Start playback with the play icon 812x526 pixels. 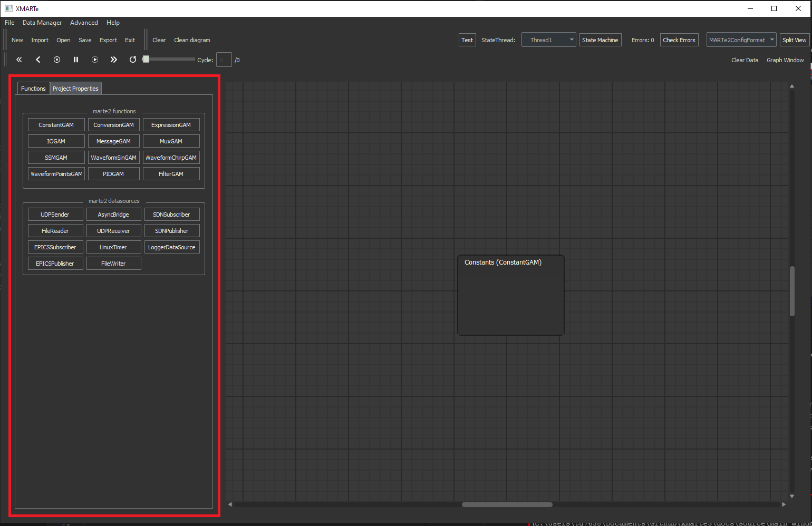(95, 60)
